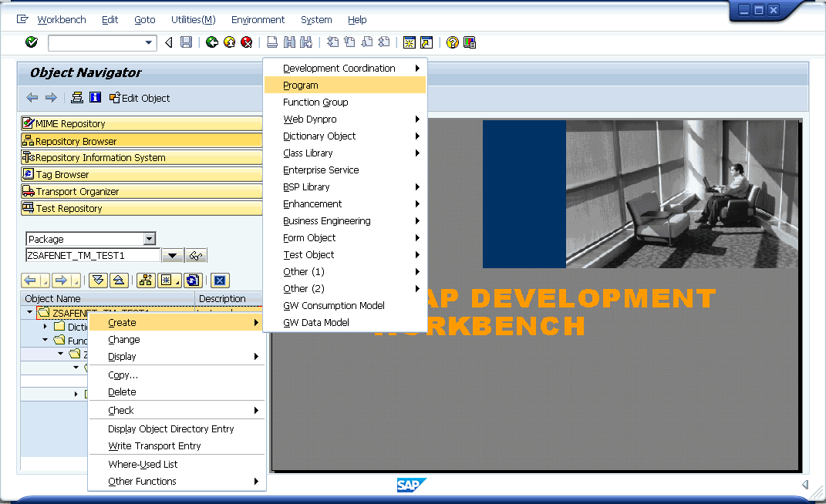
Task: Click the Display Object List icon
Action: [77, 97]
